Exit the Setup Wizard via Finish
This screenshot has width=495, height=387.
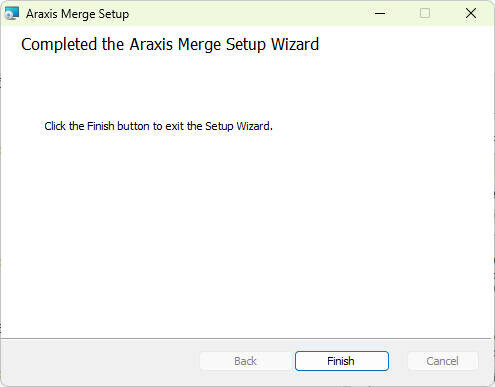point(342,361)
